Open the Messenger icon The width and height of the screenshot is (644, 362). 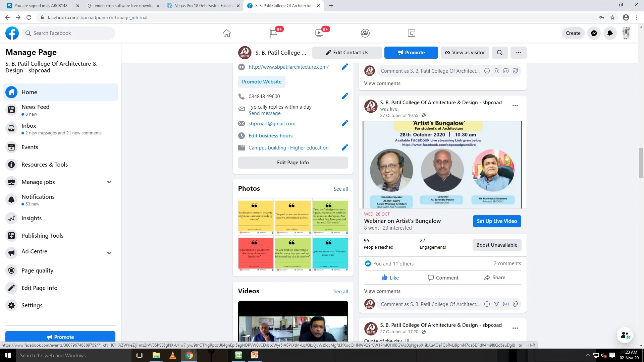pos(594,33)
